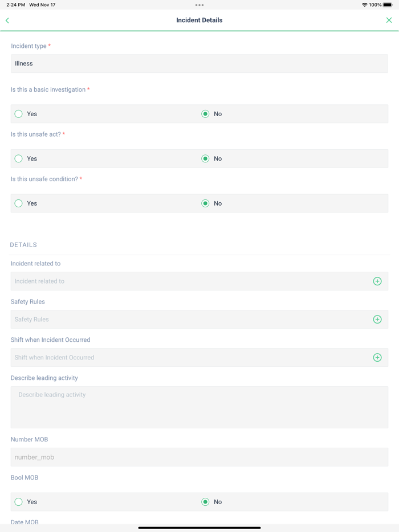The image size is (399, 532).
Task: Click the Describe leading activity text area
Action: tap(199, 407)
